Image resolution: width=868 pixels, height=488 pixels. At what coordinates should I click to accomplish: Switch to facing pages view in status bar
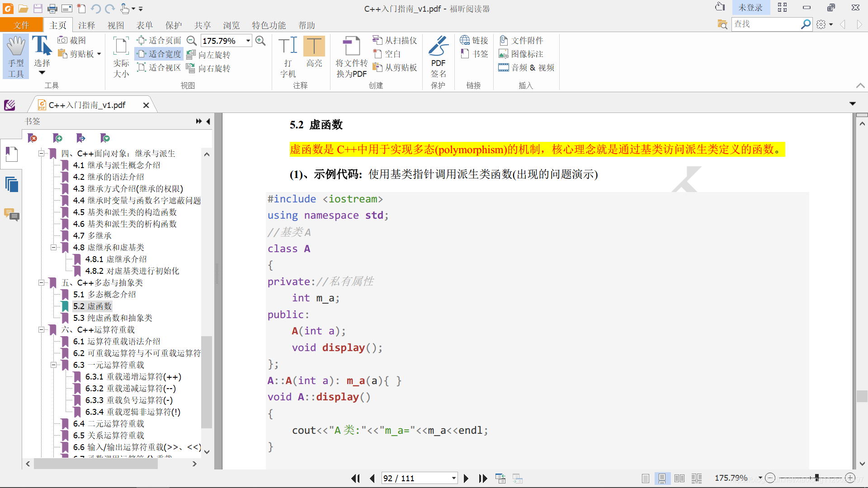679,478
